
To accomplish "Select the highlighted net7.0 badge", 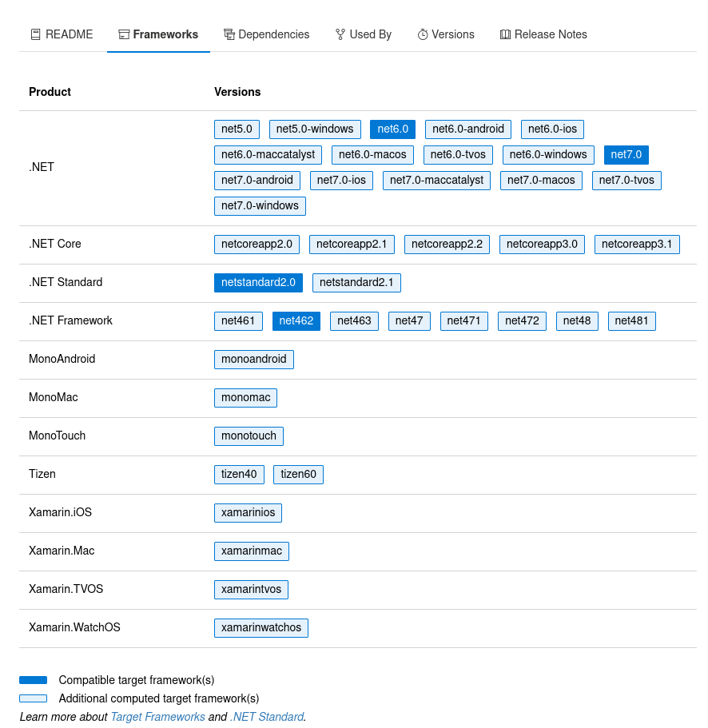I will point(626,154).
